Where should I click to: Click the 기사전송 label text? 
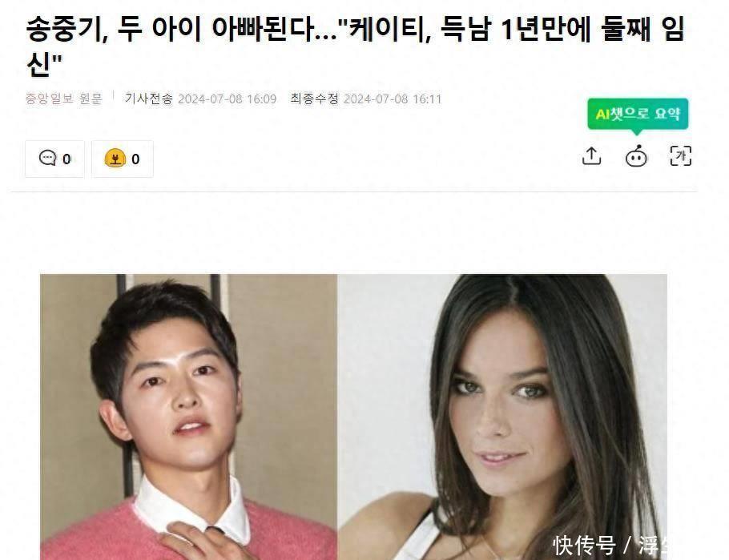[148, 99]
